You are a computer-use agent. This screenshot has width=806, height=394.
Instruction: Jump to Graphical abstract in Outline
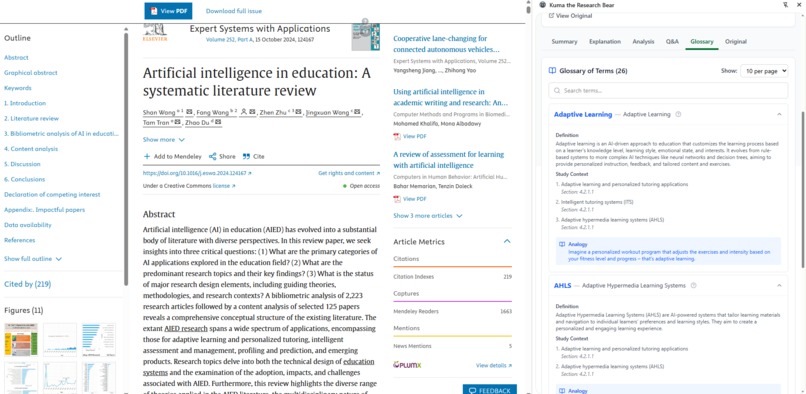pos(31,73)
